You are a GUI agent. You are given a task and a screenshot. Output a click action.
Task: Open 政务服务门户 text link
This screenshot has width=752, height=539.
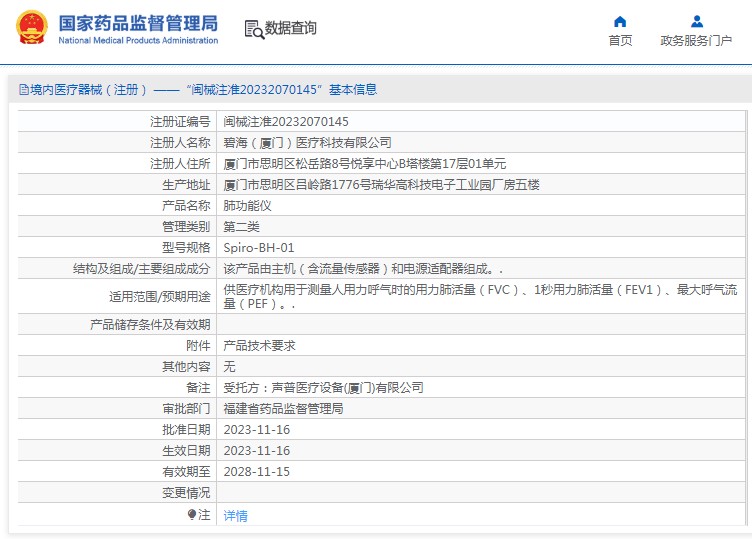pos(696,41)
